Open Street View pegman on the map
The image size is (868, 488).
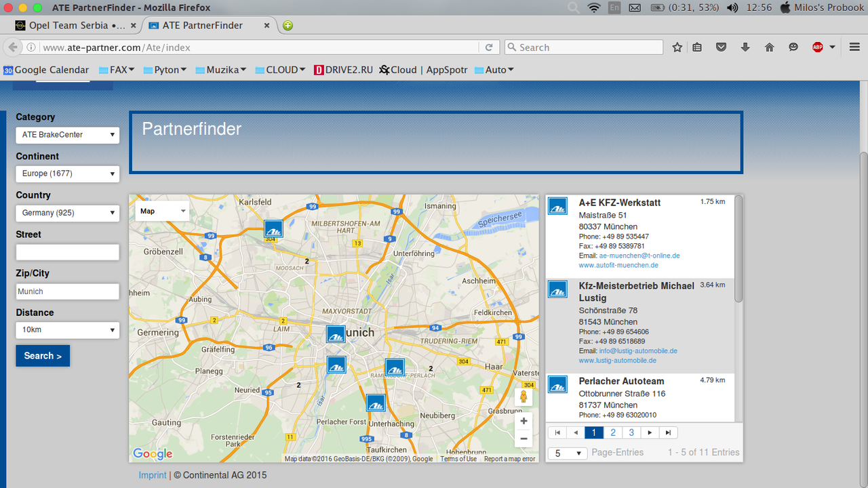tap(524, 397)
